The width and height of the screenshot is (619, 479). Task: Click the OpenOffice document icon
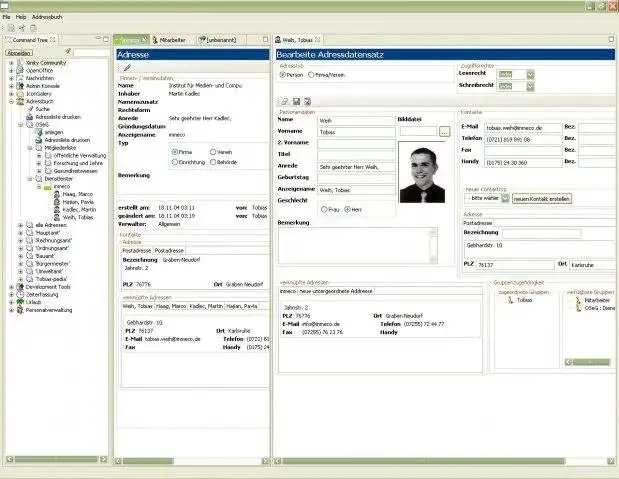click(20, 70)
